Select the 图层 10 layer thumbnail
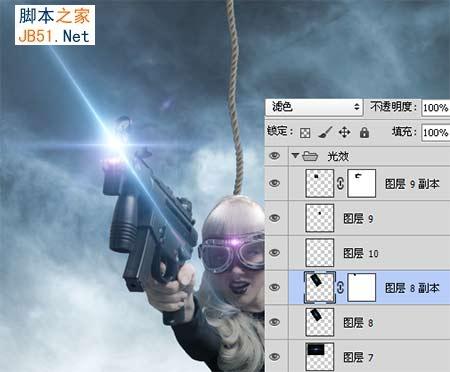 pyautogui.click(x=320, y=253)
